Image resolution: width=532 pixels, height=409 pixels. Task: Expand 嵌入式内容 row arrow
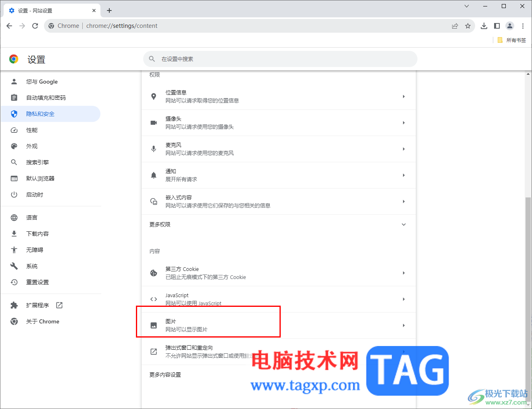pyautogui.click(x=404, y=201)
